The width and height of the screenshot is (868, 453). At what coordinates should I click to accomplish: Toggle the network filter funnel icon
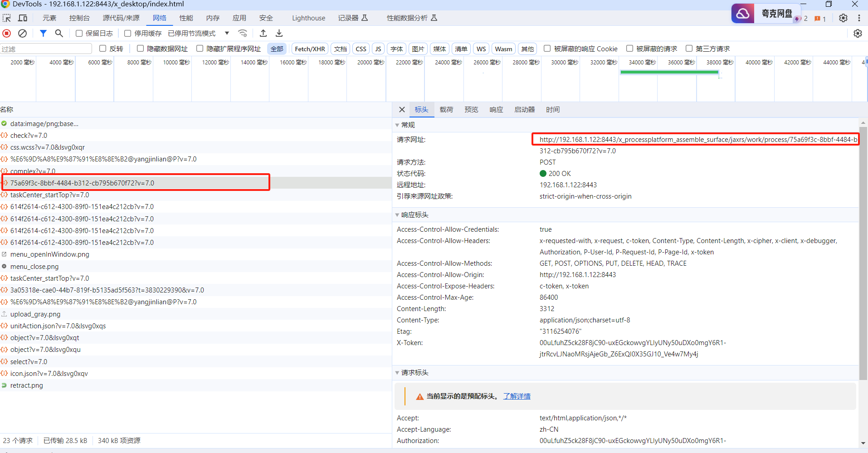[x=43, y=33]
